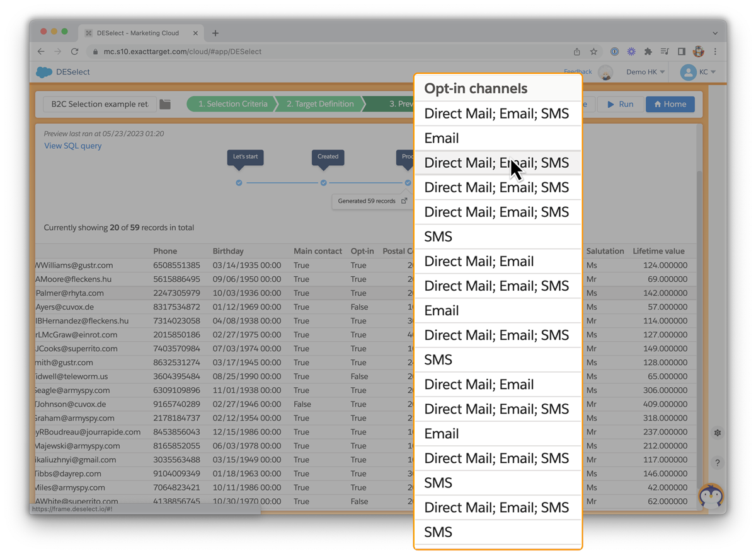Click the Created progress marker checkmark

click(323, 183)
